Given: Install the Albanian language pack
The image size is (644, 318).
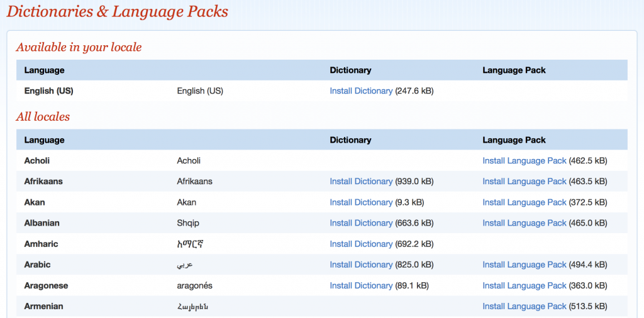Looking at the screenshot, I should click(x=524, y=223).
